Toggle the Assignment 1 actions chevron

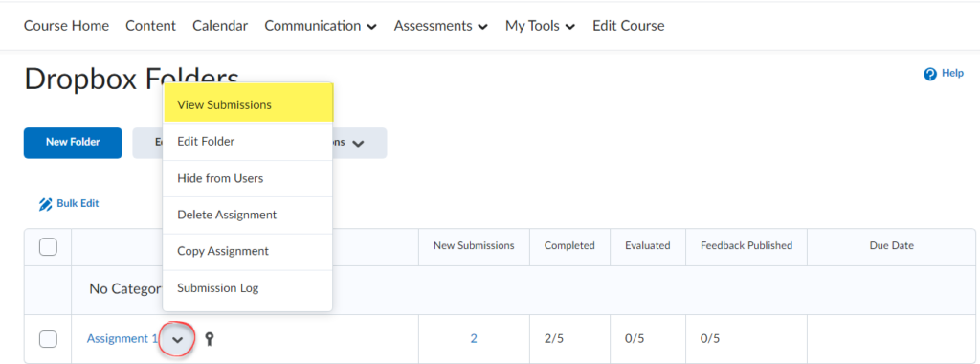[178, 339]
